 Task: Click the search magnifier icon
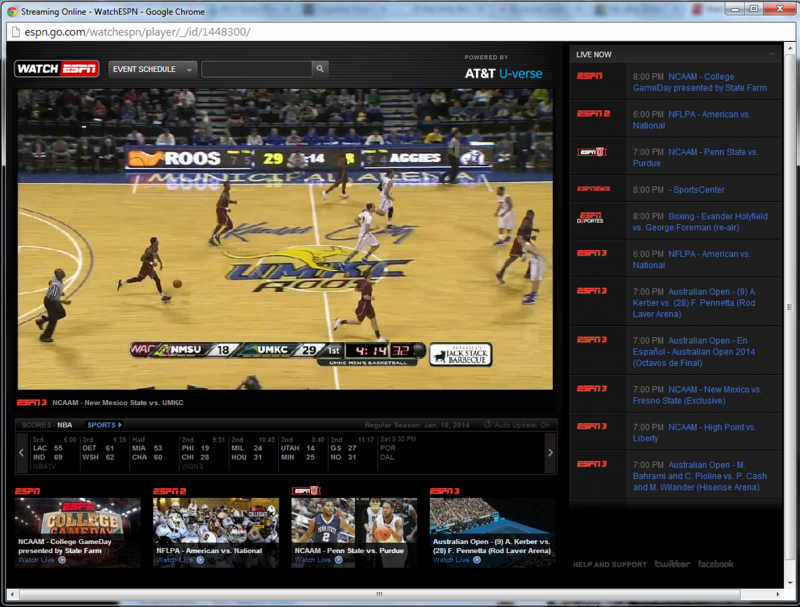320,68
